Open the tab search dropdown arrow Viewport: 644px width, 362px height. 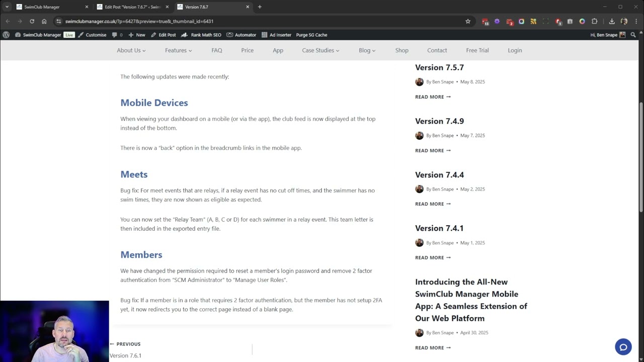tap(7, 7)
